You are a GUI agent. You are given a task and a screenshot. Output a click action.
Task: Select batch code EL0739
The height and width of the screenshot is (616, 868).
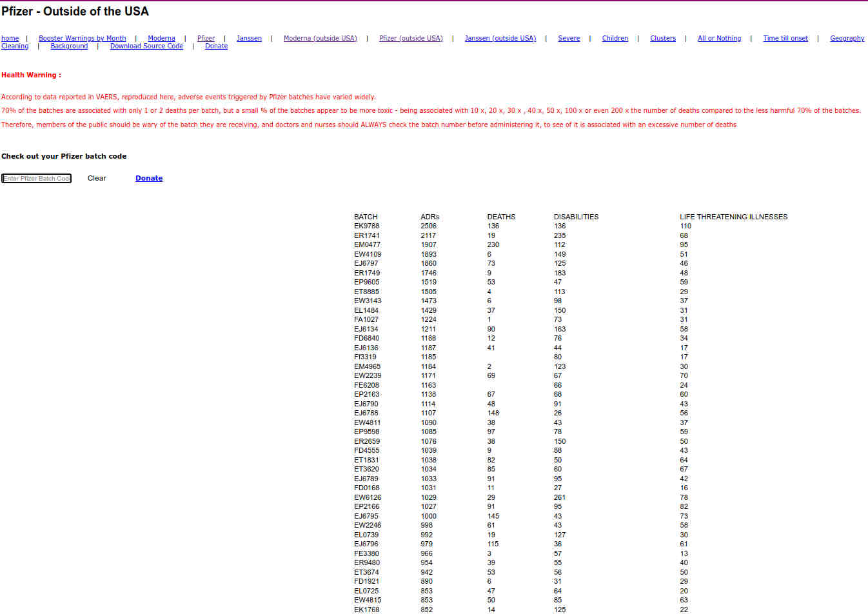tap(366, 535)
